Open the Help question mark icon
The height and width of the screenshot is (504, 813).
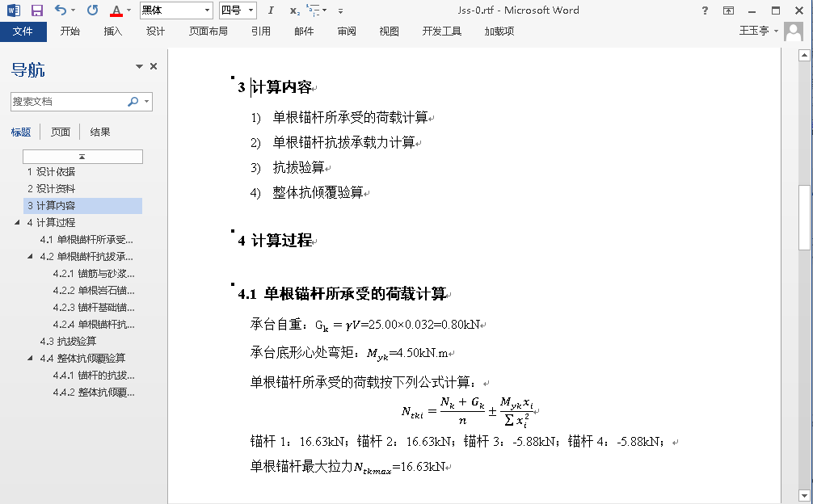(705, 10)
